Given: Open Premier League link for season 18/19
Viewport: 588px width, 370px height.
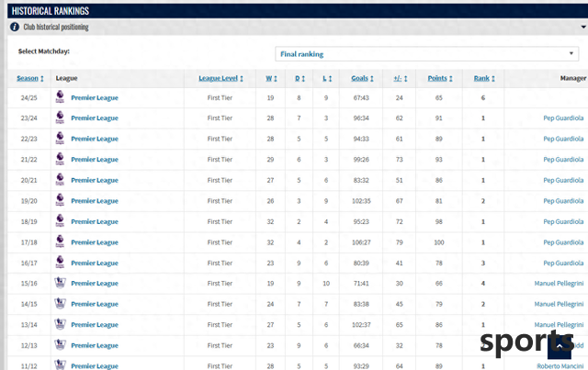Looking at the screenshot, I should (95, 221).
